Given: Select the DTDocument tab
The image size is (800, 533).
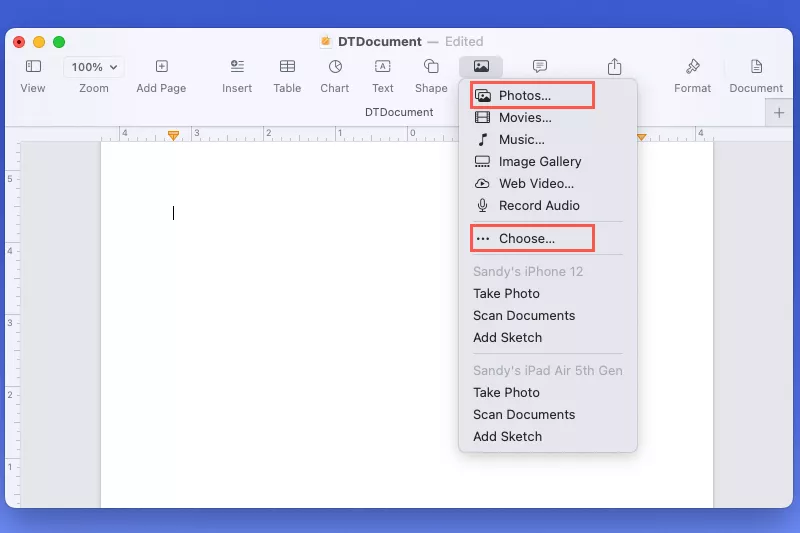Looking at the screenshot, I should [399, 112].
